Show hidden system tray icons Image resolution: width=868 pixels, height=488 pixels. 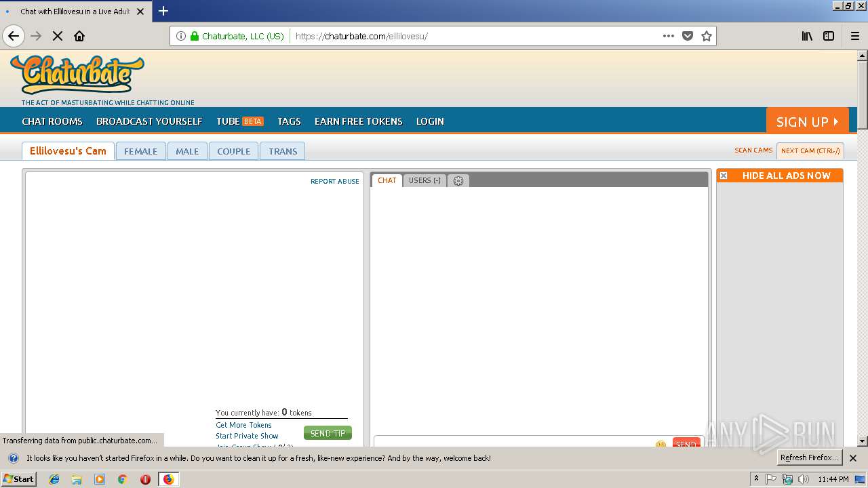[x=756, y=479]
